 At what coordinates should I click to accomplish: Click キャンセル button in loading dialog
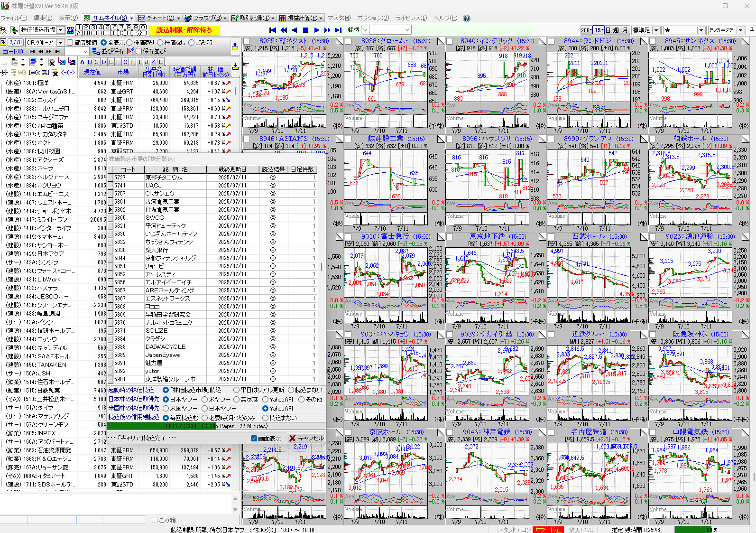pos(306,438)
